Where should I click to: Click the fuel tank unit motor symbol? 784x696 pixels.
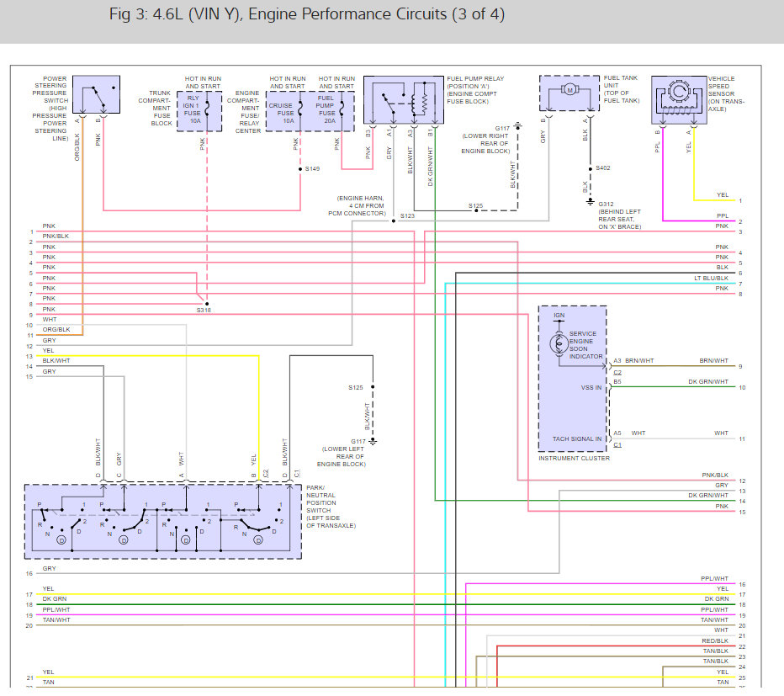pos(568,91)
